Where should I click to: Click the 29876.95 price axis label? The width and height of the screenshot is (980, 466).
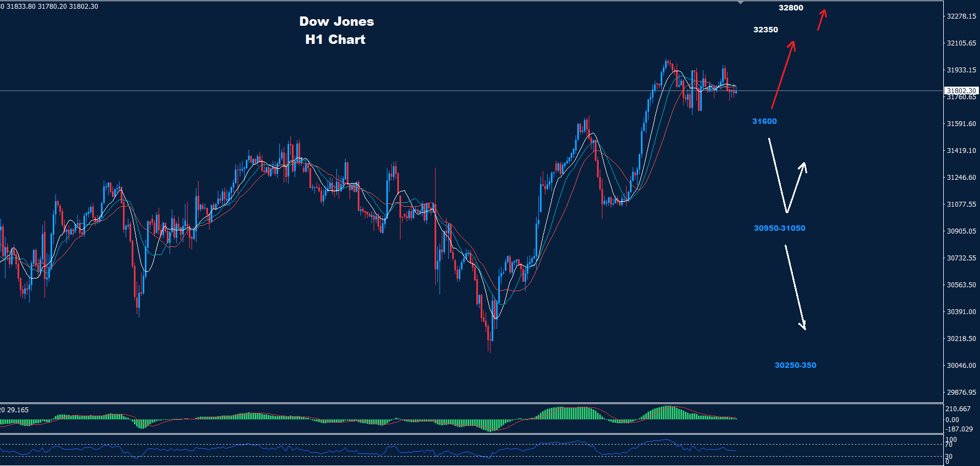961,393
